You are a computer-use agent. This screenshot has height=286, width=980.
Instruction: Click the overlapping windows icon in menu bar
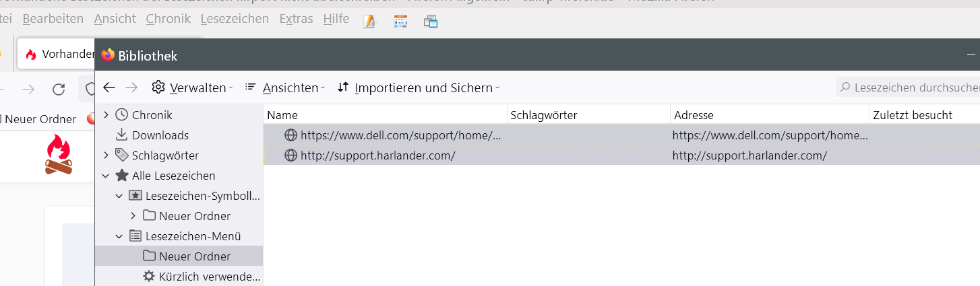431,22
